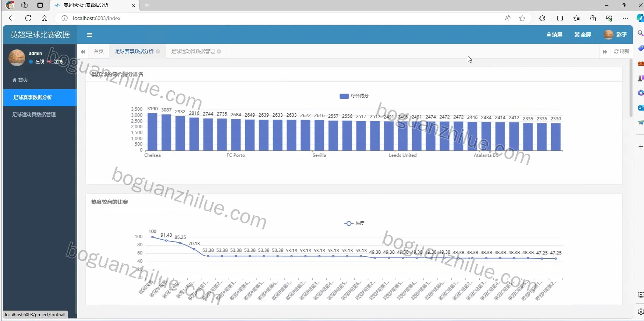
Task: Click the 刷新 refresh button
Action: 622,51
